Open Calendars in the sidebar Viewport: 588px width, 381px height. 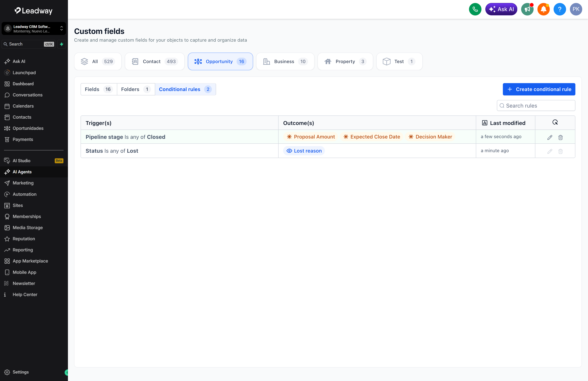click(34, 106)
